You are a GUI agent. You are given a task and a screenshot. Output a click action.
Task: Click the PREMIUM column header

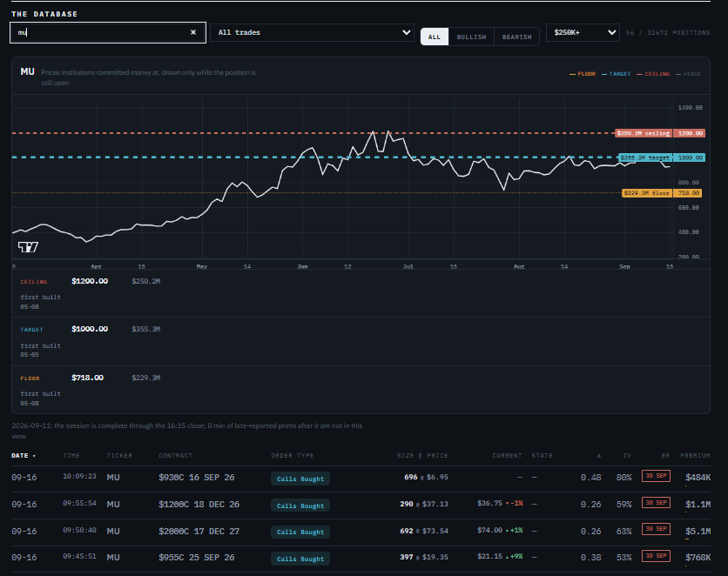[x=695, y=456]
